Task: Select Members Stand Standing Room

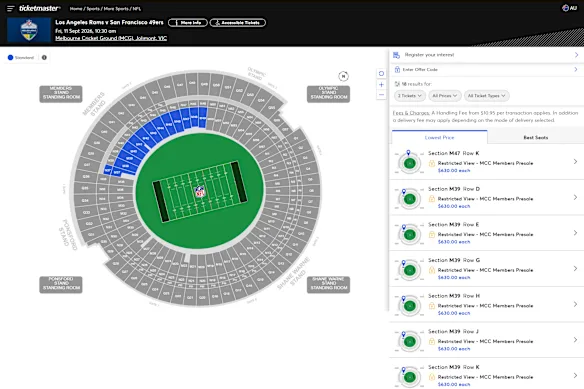Action: point(61,94)
